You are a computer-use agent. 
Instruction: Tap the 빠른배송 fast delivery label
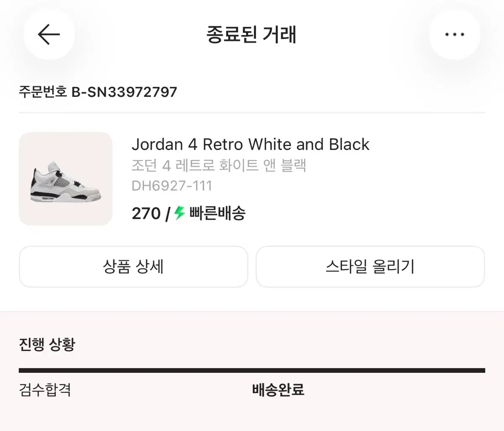point(217,214)
